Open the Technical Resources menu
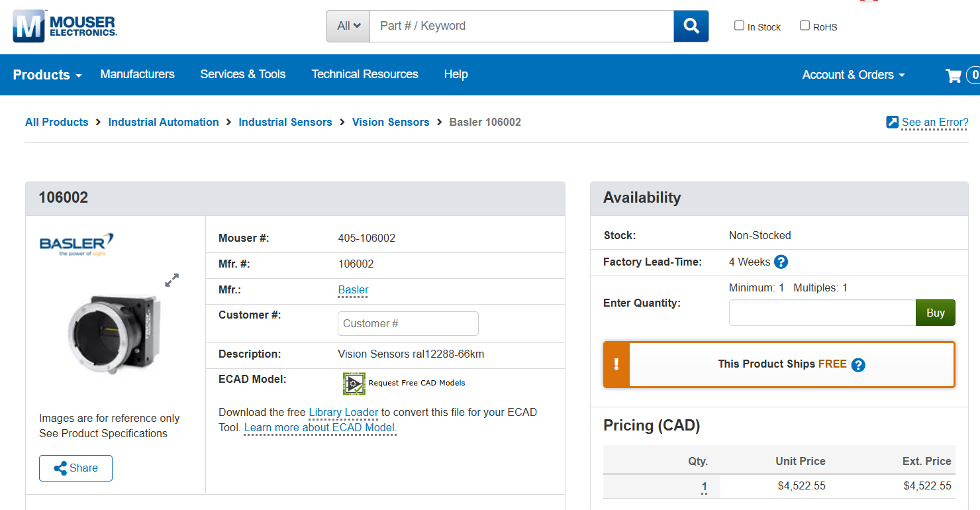This screenshot has height=510, width=980. click(x=364, y=74)
